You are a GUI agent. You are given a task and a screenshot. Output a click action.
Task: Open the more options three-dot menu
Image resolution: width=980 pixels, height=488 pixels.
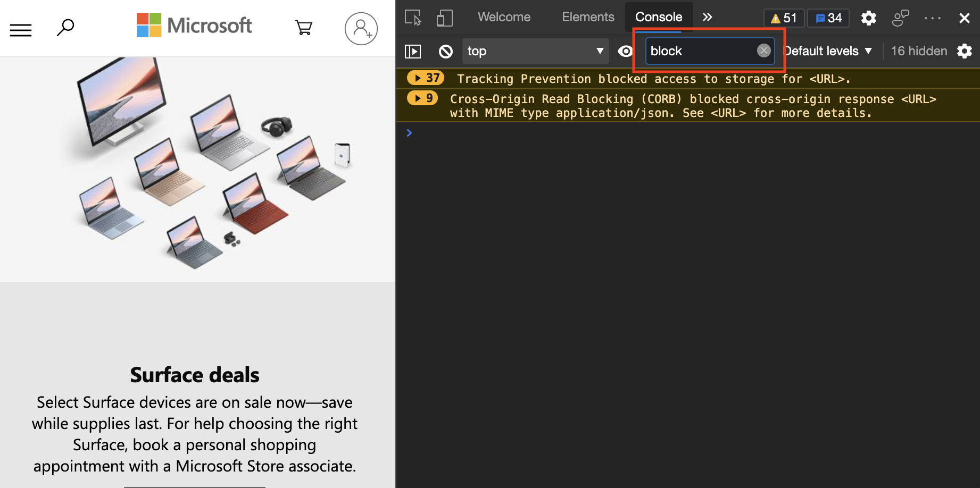pos(933,18)
